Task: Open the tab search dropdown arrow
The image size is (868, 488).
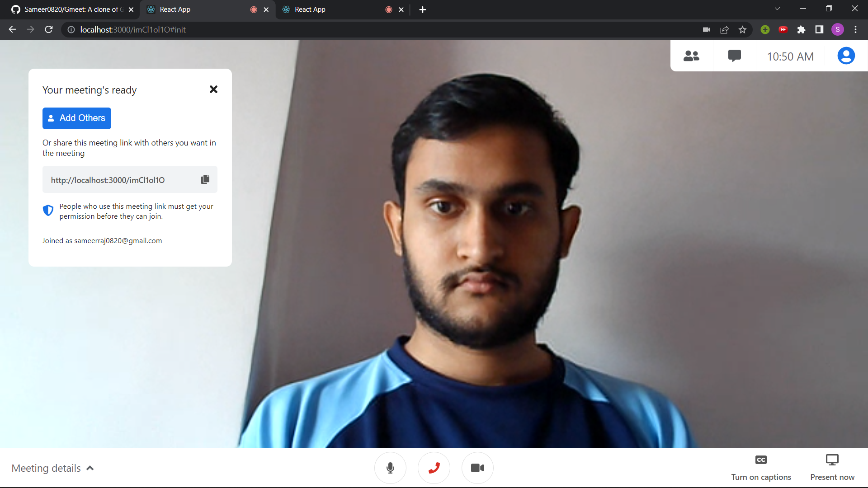Action: click(x=777, y=9)
